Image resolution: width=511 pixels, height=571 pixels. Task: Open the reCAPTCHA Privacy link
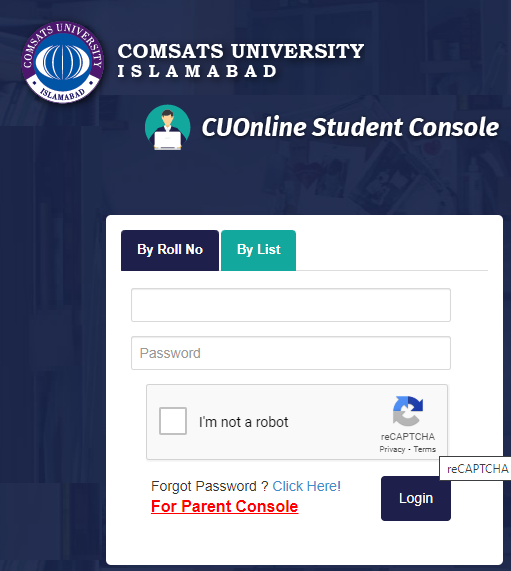tap(392, 449)
